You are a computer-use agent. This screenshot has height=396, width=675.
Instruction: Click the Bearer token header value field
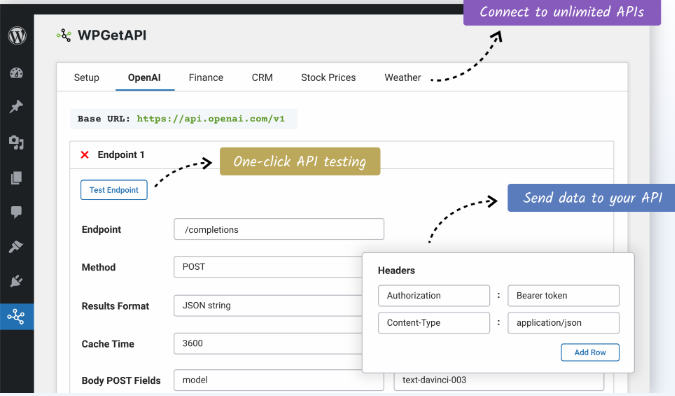pos(564,296)
